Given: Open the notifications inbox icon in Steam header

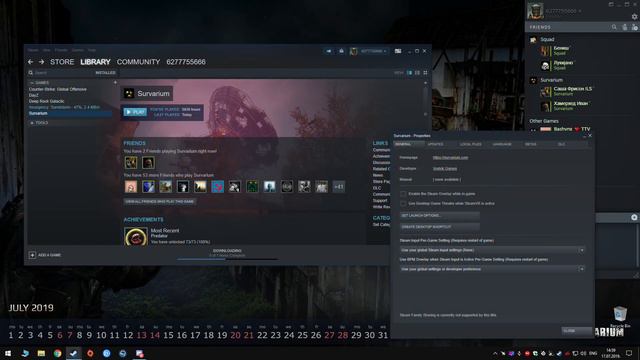Looking at the screenshot, I should 341,51.
